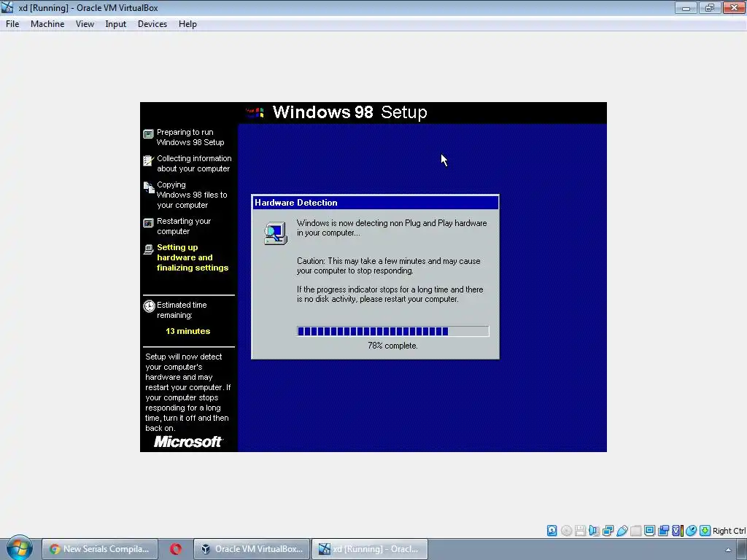
Task: Click the '13 minutes' remaining text
Action: [x=187, y=331]
